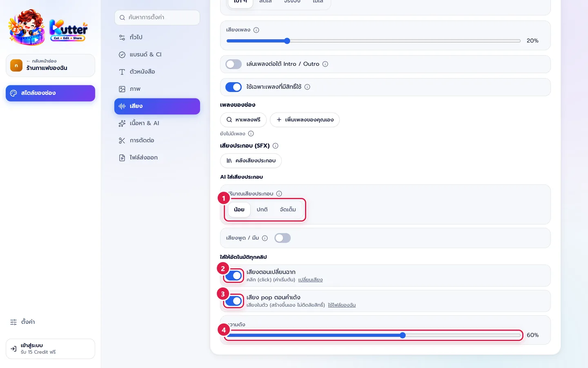Viewport: 588px width, 368px height.
Task: Click the info icon beside "เสียงเพลง"
Action: (256, 30)
